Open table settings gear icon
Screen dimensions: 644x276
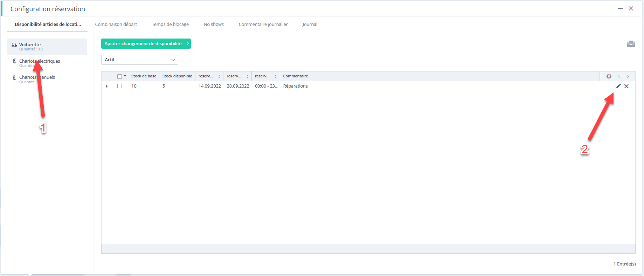pyautogui.click(x=609, y=76)
